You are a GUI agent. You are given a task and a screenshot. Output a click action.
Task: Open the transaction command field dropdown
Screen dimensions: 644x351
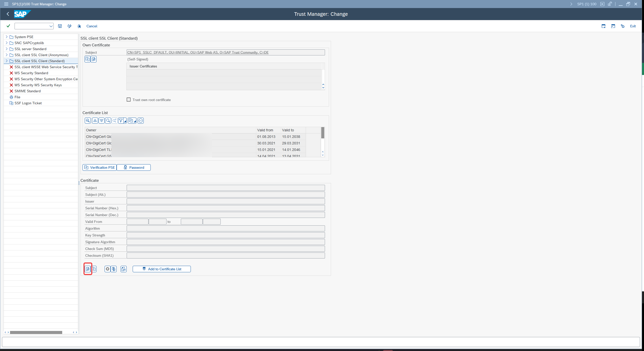coord(51,26)
